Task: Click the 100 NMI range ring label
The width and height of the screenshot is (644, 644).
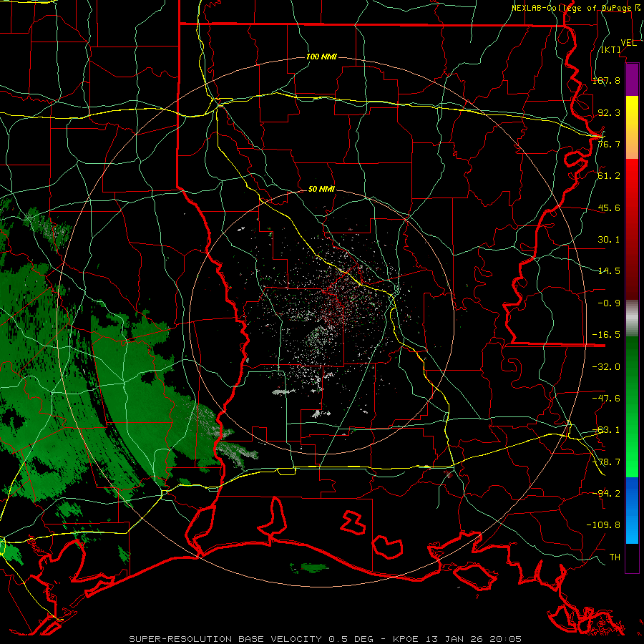Action: tap(321, 57)
